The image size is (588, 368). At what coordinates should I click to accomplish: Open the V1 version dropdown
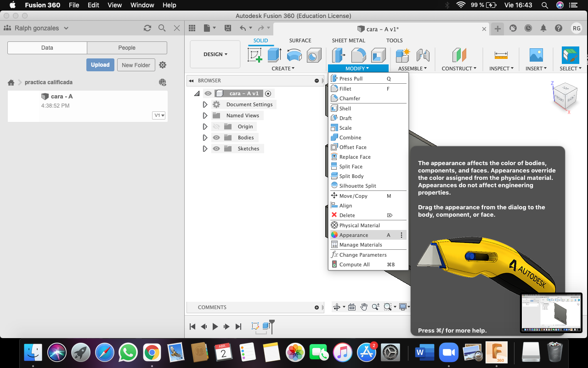point(159,115)
